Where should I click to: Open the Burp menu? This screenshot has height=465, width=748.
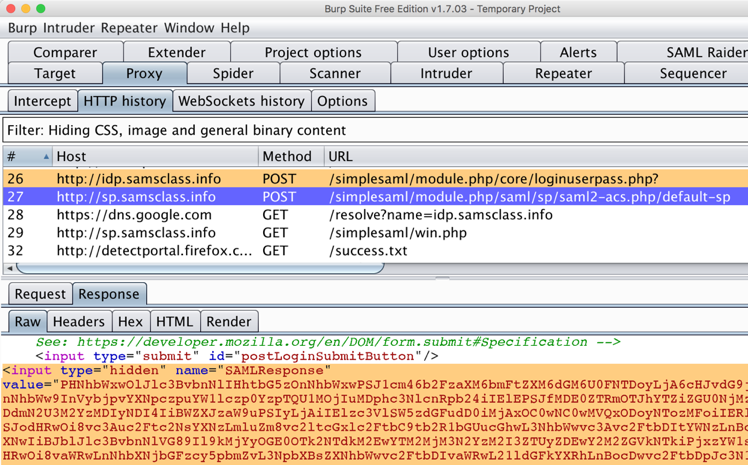coord(22,28)
